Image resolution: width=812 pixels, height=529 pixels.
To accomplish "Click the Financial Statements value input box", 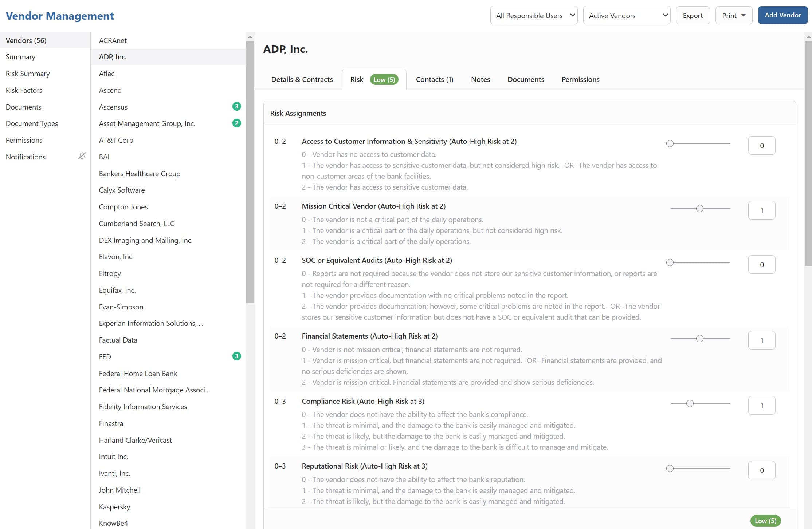I will click(761, 340).
